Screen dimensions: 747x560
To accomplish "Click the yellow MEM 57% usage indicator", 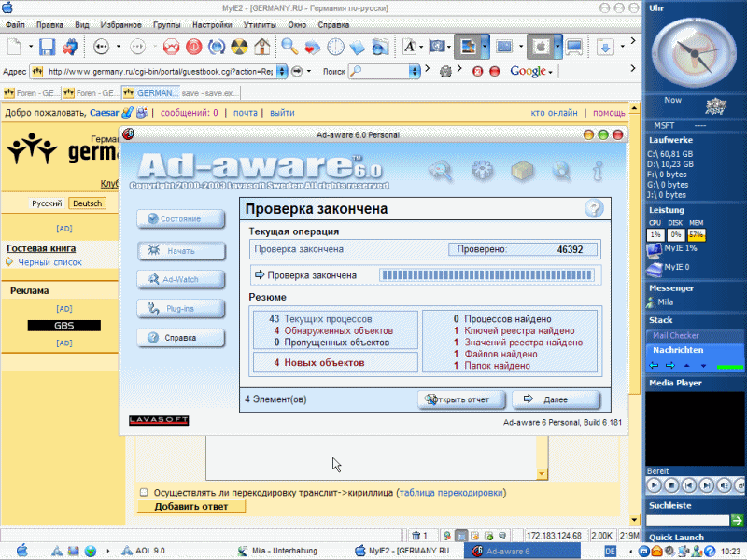I will click(x=696, y=235).
